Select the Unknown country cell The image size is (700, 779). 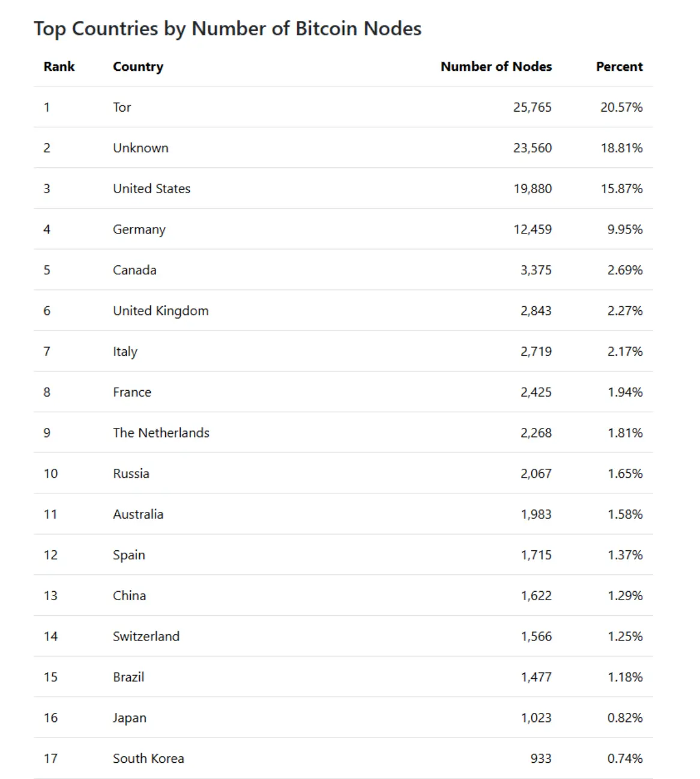coord(140,148)
